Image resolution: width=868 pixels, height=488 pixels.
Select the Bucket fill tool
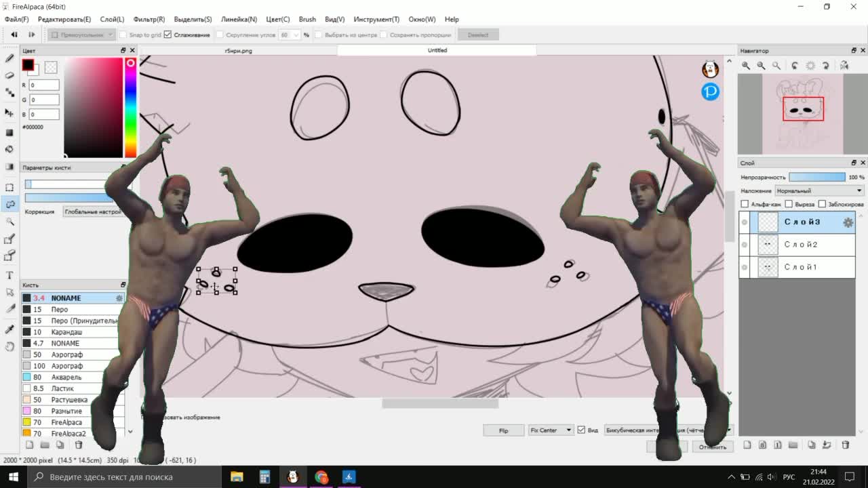(9, 149)
